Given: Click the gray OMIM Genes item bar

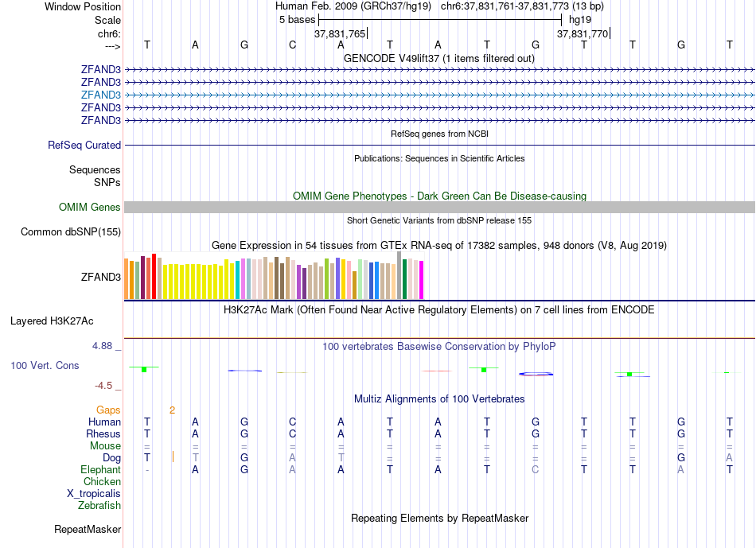Looking at the screenshot, I should point(440,208).
